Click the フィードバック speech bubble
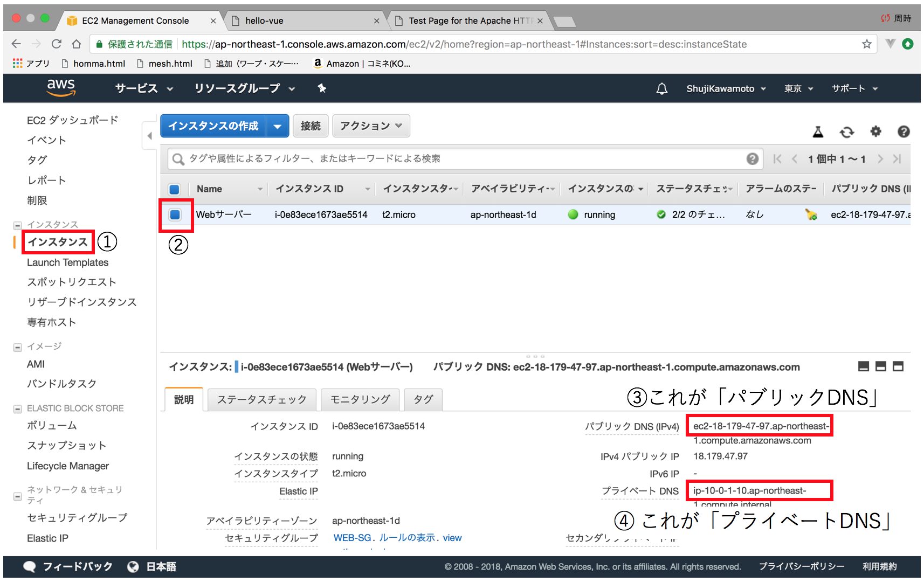The height and width of the screenshot is (582, 924). coord(30,566)
